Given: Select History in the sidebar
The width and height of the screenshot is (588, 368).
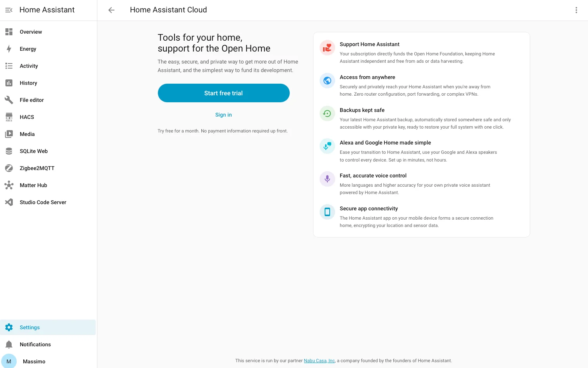Looking at the screenshot, I should (48, 83).
